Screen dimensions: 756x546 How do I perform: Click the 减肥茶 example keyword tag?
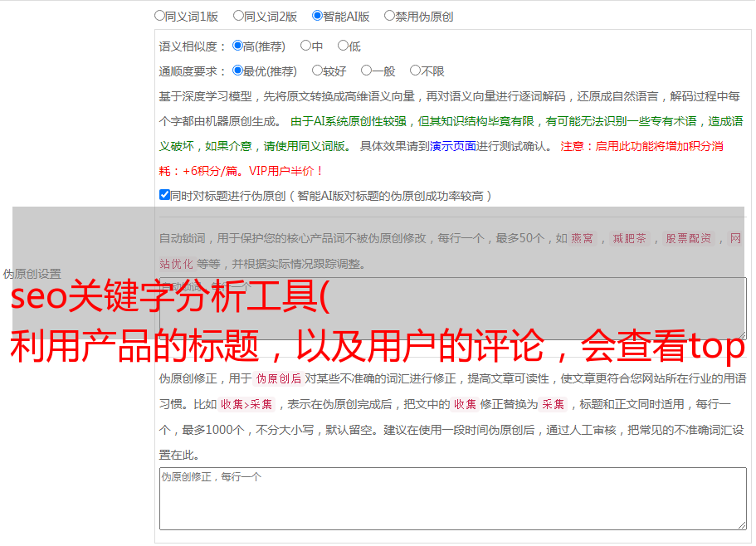point(629,238)
